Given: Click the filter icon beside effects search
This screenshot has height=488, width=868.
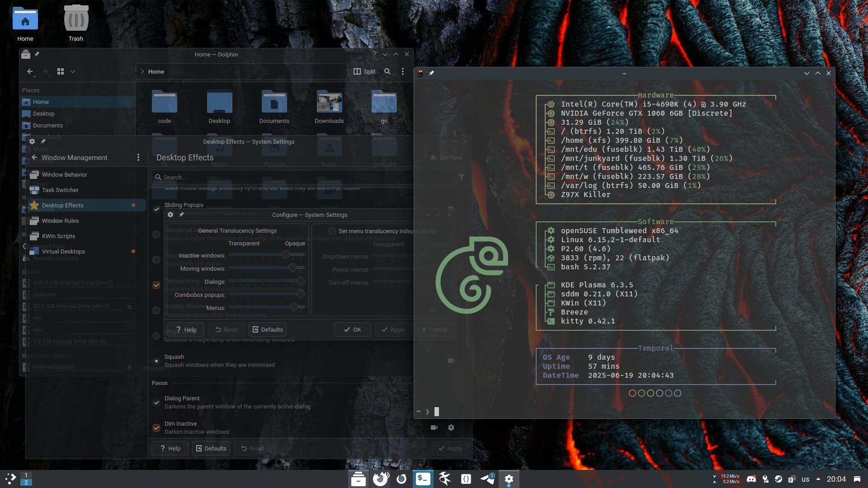Looking at the screenshot, I should [461, 177].
